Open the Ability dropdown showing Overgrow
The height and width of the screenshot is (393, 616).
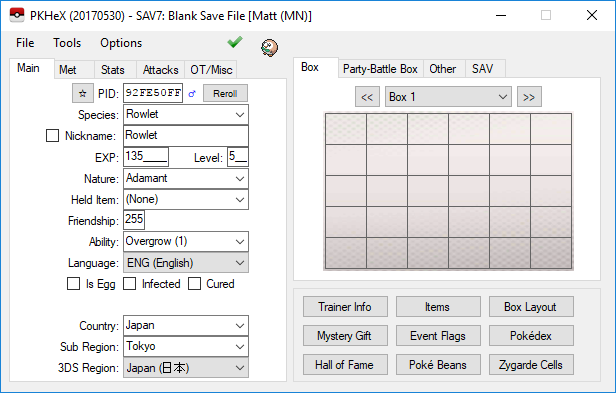point(186,242)
